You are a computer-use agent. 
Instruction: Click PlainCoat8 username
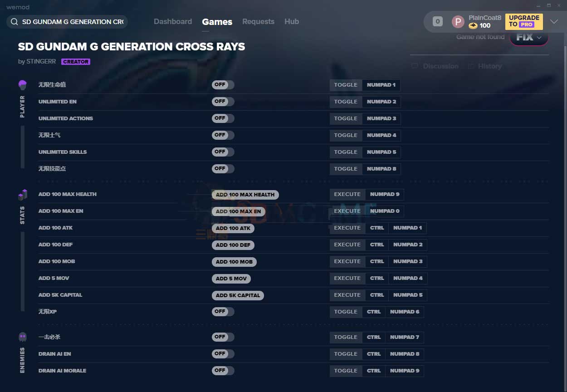485,18
